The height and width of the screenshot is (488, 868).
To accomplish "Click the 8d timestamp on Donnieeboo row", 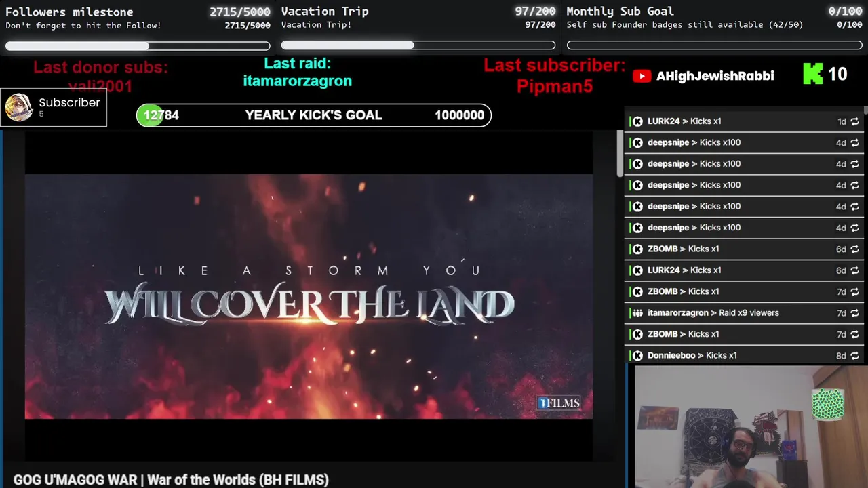I will [841, 356].
